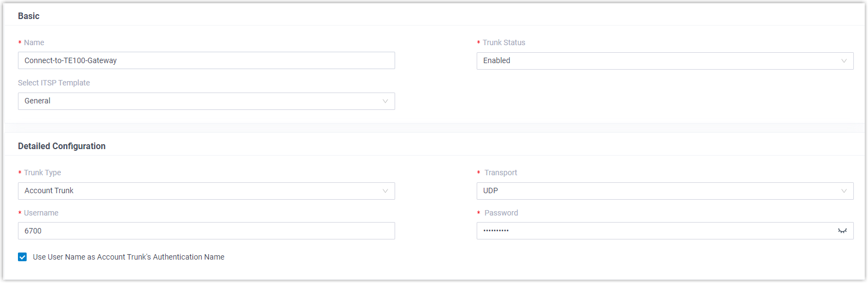The width and height of the screenshot is (868, 283).
Task: Click the Detailed Configuration section heading
Action: pos(61,146)
